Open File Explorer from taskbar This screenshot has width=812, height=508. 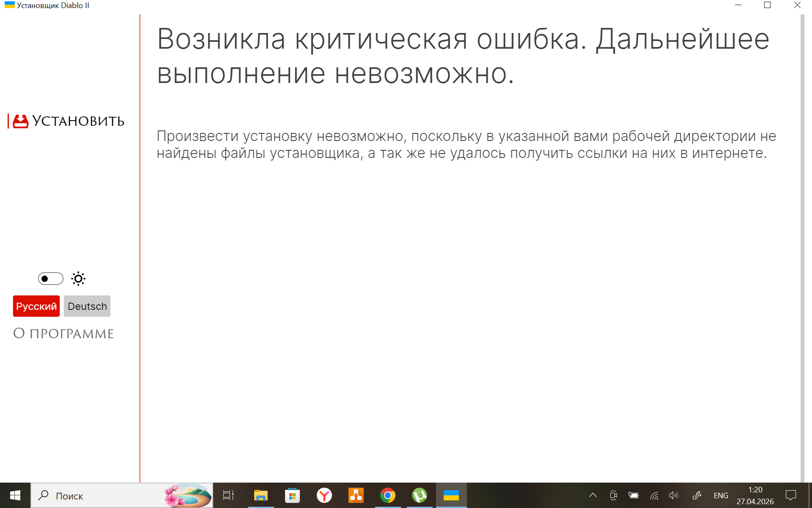pos(261,495)
